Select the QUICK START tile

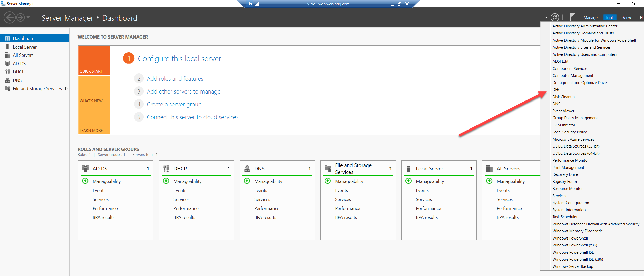click(94, 61)
